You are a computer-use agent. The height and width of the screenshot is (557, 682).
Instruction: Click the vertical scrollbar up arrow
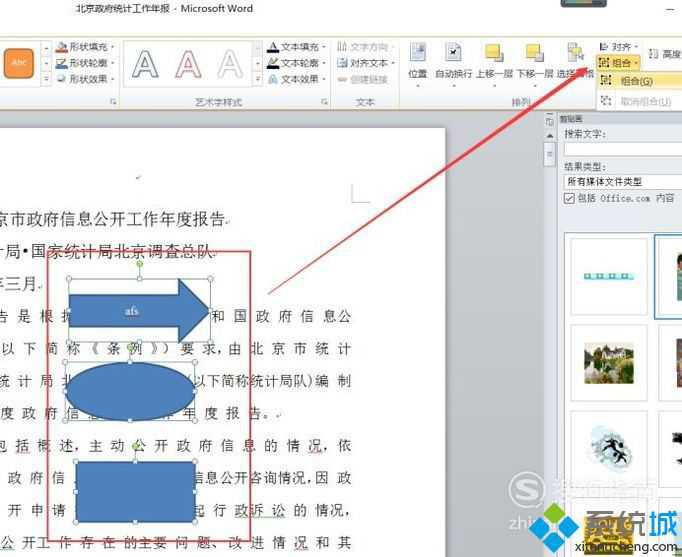[x=550, y=136]
